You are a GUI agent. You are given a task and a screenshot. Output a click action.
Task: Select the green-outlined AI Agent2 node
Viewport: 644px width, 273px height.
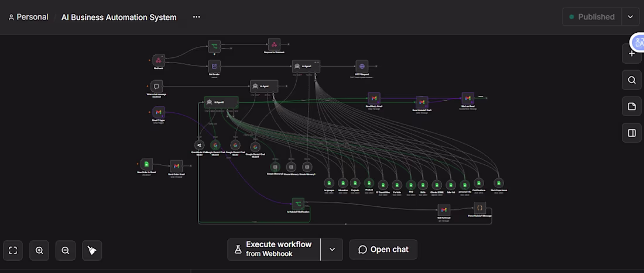coord(221,102)
